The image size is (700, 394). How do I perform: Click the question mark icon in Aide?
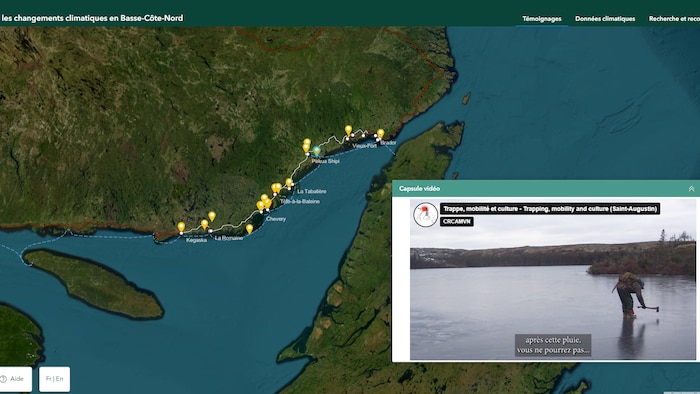point(4,379)
